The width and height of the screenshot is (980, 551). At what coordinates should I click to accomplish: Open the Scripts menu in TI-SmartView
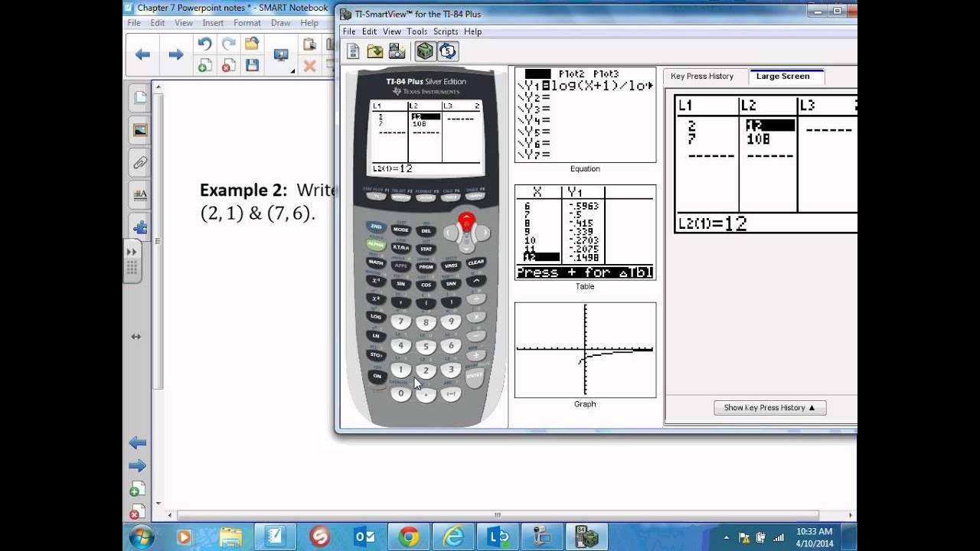(445, 31)
